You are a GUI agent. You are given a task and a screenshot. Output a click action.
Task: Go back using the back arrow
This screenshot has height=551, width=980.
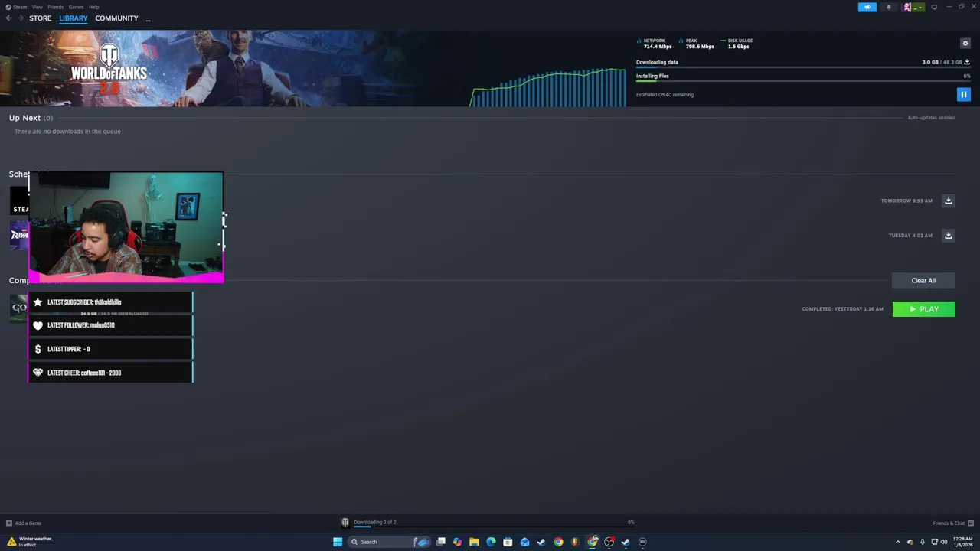tap(8, 18)
